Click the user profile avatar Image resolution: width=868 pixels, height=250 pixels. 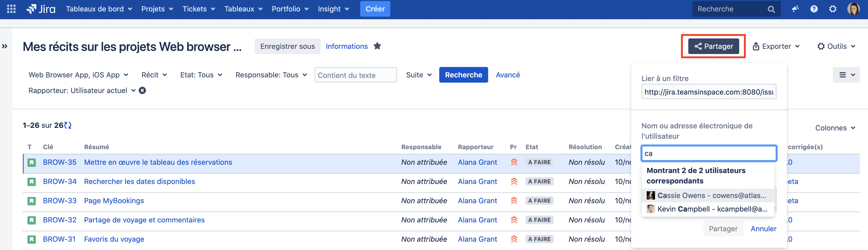click(853, 9)
